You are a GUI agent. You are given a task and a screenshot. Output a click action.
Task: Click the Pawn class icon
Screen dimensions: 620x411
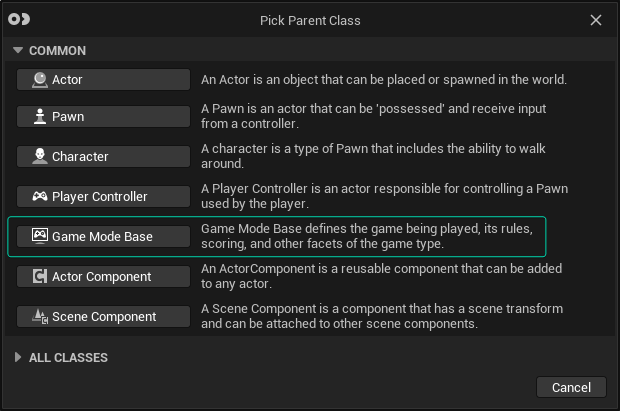[40, 117]
